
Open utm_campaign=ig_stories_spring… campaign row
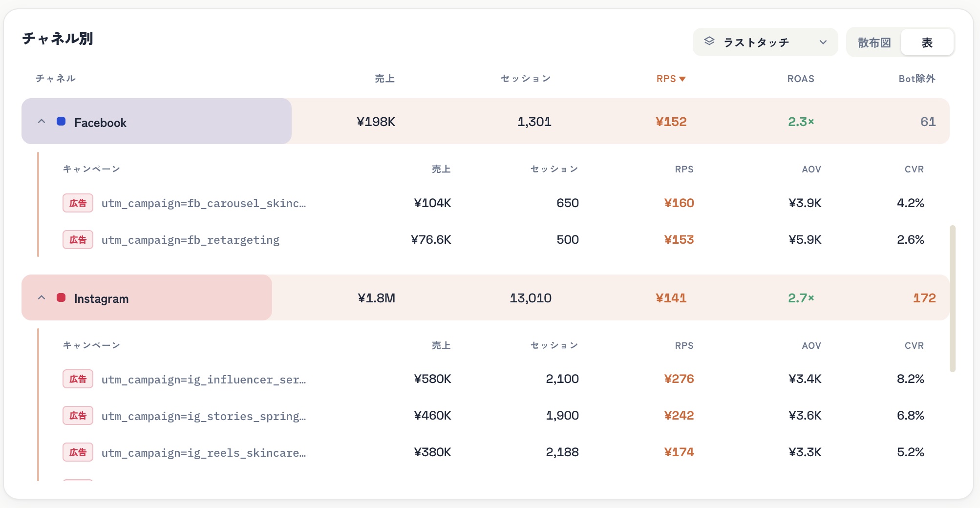coord(204,416)
